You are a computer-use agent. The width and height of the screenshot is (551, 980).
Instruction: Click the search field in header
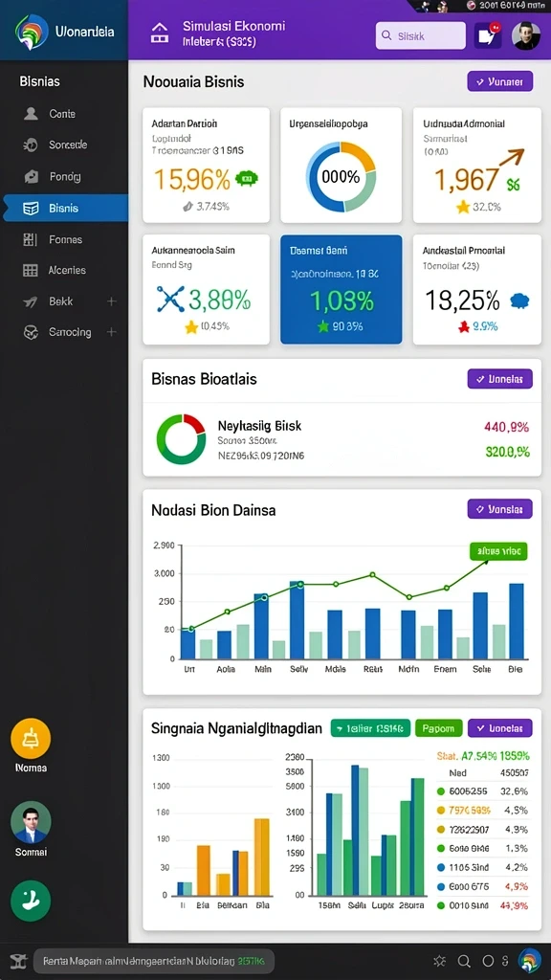click(421, 35)
